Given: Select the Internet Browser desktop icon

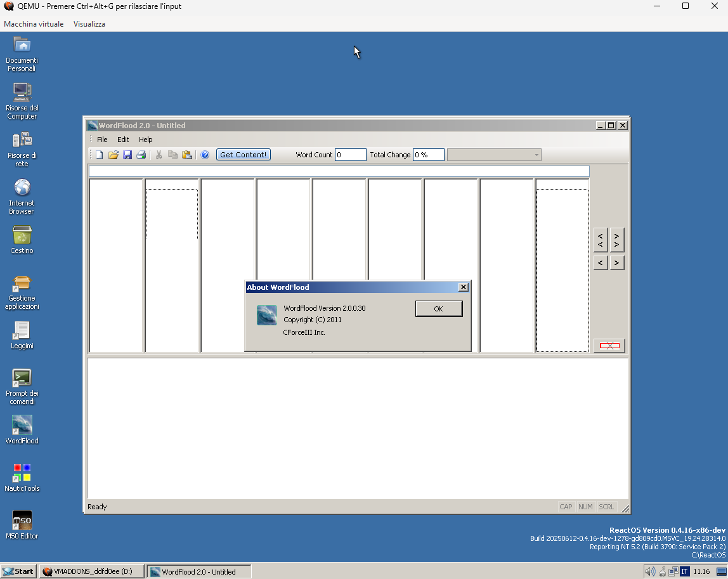Looking at the screenshot, I should 22,197.
